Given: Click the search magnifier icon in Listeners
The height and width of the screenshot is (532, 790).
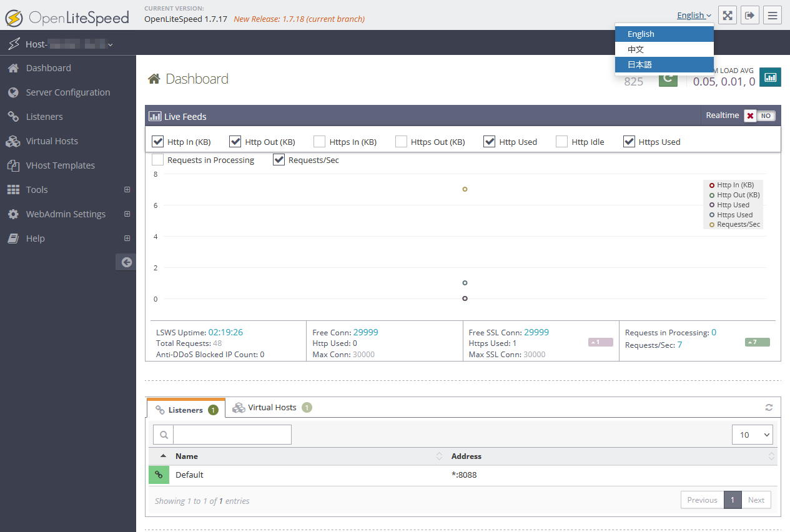Looking at the screenshot, I should 163,435.
